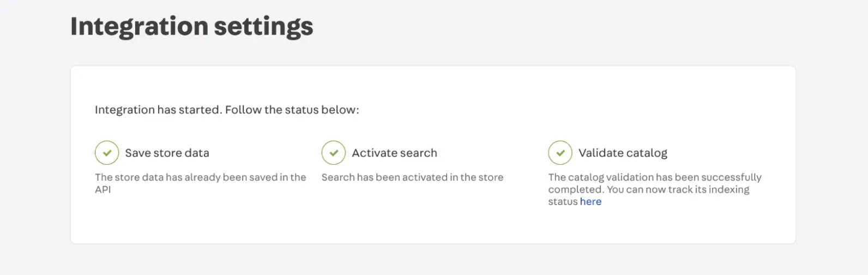
Task: Click the Activate search checkmark icon
Action: click(334, 153)
